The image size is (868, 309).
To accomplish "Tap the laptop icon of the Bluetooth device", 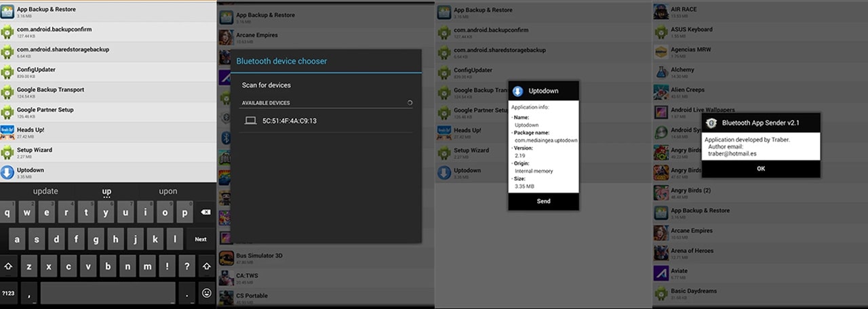I will 250,121.
